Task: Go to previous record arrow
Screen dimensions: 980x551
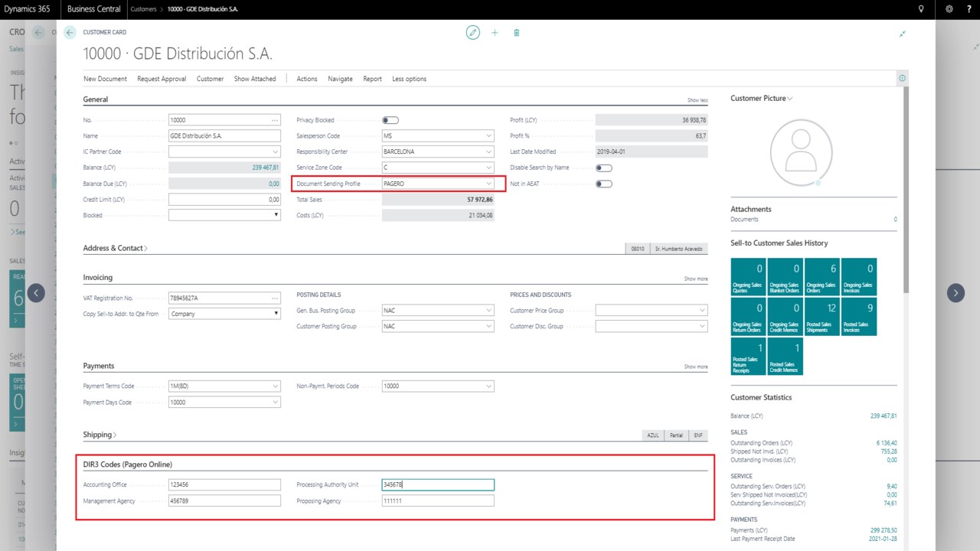Action: 36,292
